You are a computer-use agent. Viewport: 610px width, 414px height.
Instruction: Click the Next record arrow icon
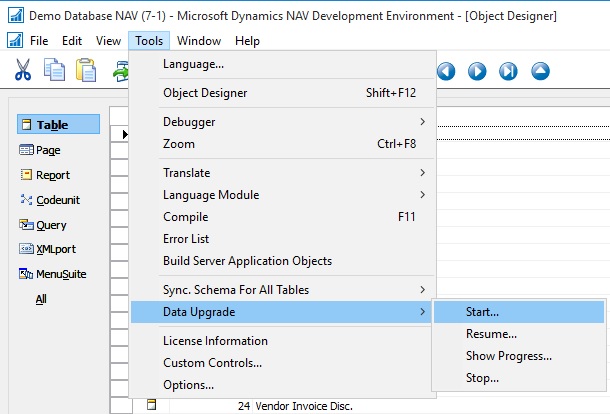[x=477, y=71]
